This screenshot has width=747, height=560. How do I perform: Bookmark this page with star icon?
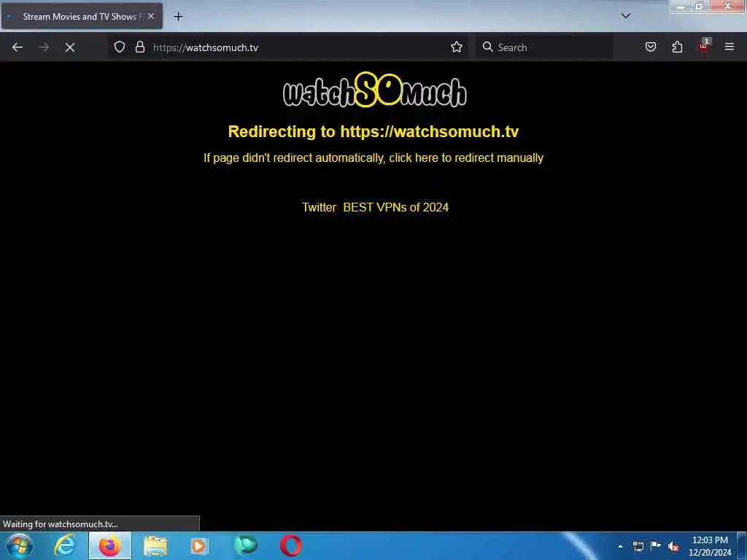click(457, 47)
